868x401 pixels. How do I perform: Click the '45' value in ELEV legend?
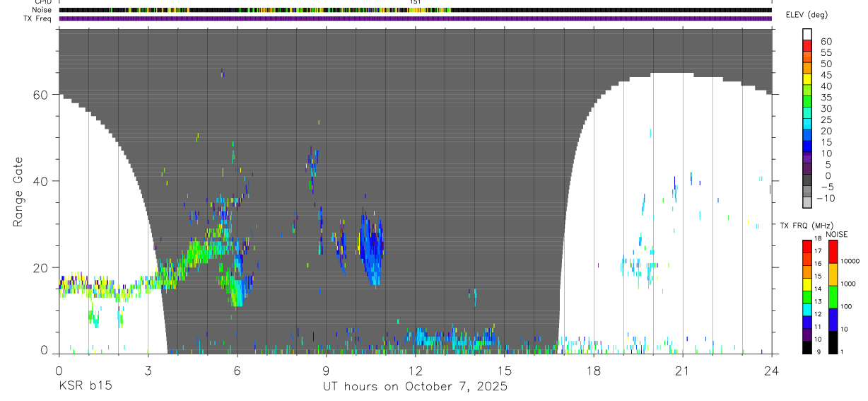(826, 75)
